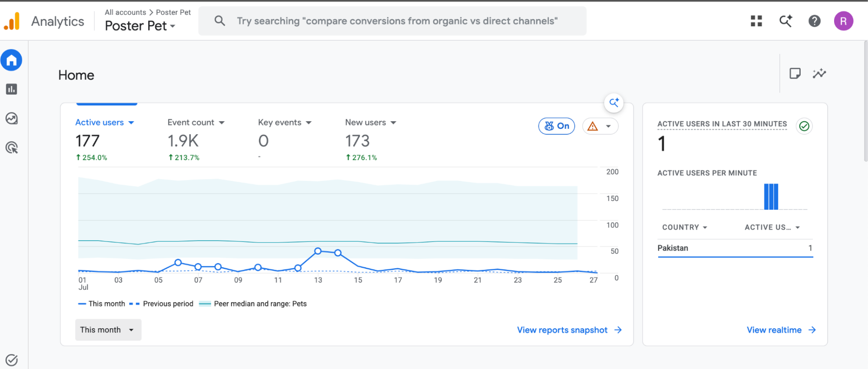This screenshot has height=369, width=868.
Task: Click the 276.1% increase indicator
Action: tap(361, 157)
